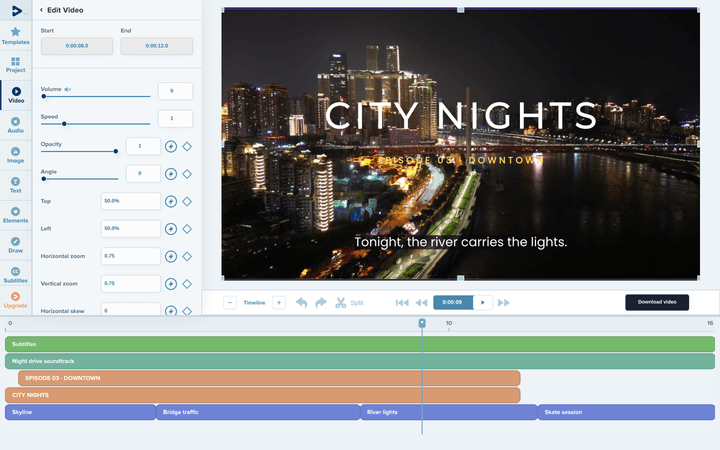The image size is (720, 450).
Task: Click the Opacity animation lightning icon
Action: [x=171, y=146]
